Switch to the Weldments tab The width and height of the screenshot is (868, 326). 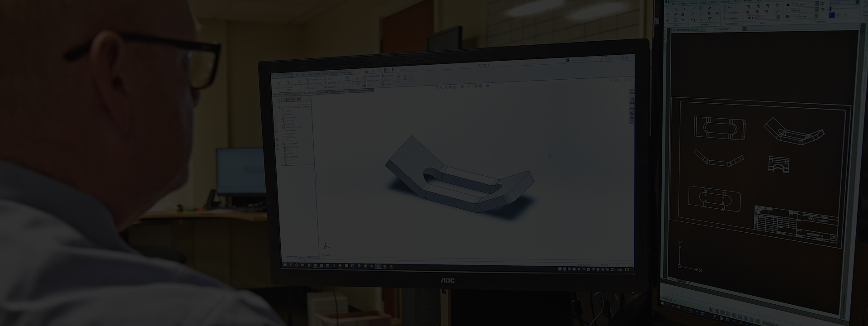coord(322,92)
